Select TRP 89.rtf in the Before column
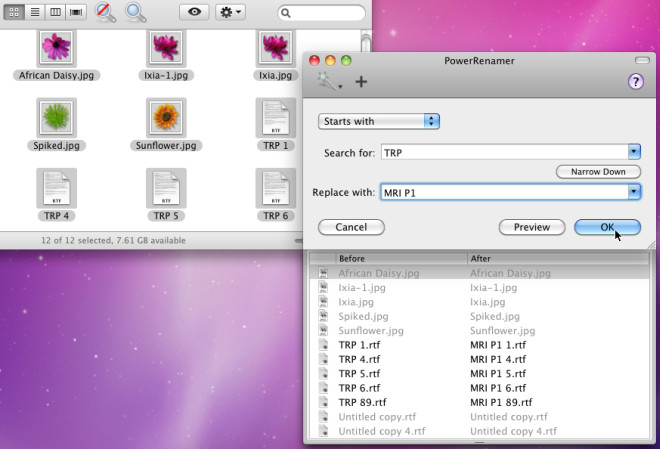 [x=362, y=402]
